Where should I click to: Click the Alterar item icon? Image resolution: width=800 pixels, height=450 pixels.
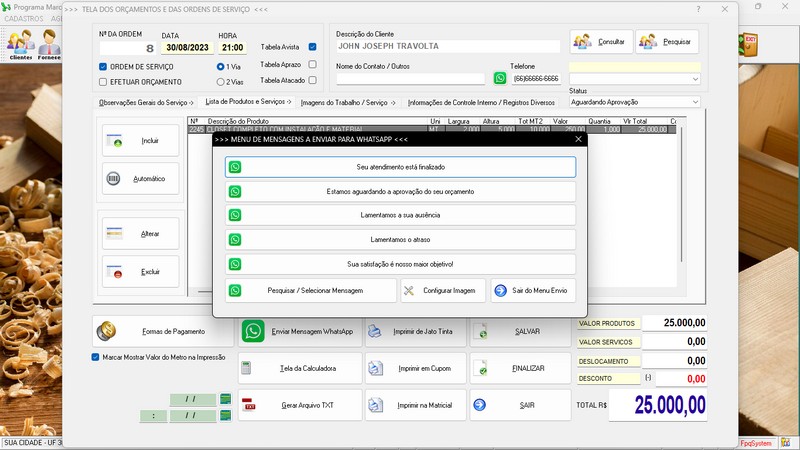tap(114, 233)
